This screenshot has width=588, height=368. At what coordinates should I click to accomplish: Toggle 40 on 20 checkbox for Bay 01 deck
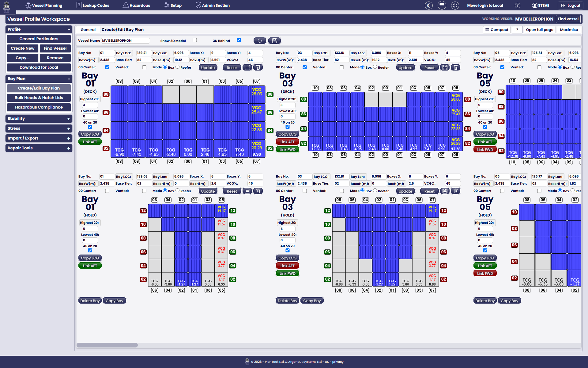coord(90,127)
